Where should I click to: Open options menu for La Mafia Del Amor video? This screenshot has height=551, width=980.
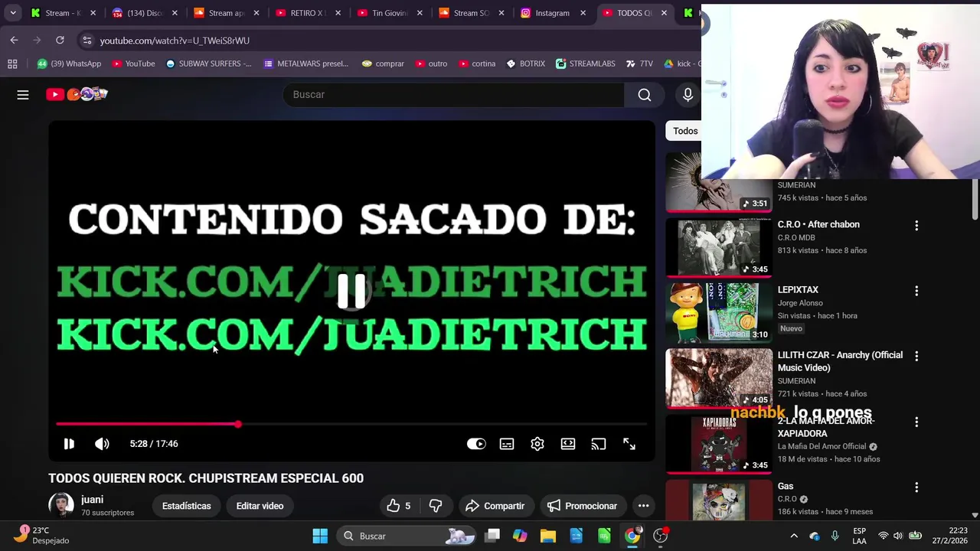coord(916,422)
